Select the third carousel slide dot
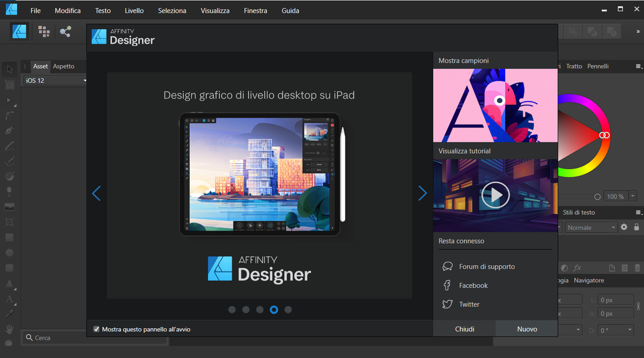Image resolution: width=644 pixels, height=358 pixels. pyautogui.click(x=260, y=310)
